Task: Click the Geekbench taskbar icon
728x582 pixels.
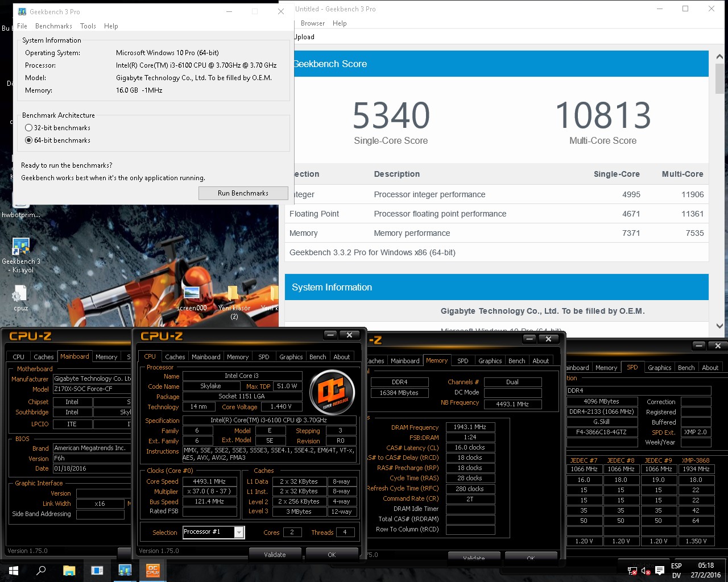Action: pos(125,571)
